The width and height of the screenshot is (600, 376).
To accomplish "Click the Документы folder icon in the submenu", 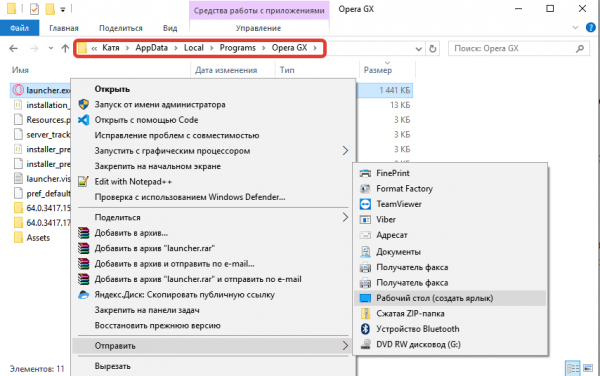I will (x=365, y=251).
